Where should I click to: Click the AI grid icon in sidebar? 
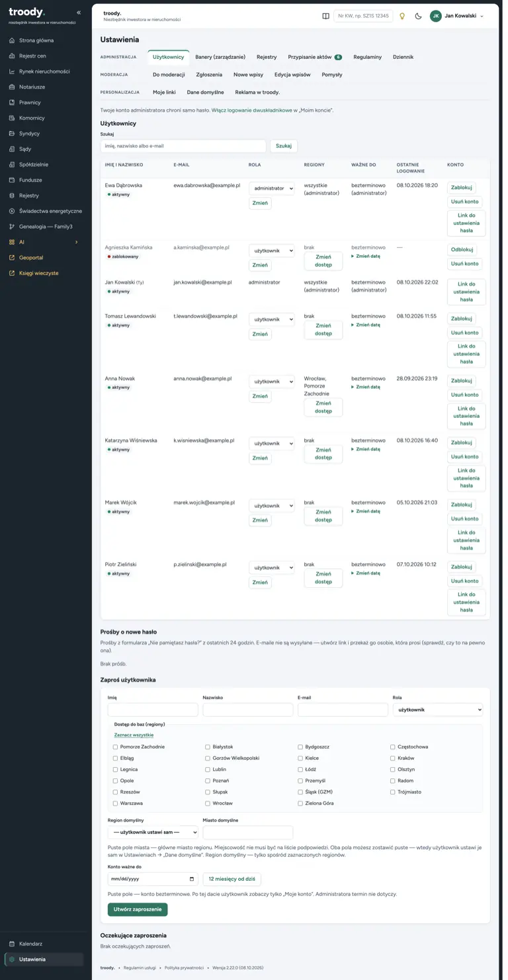pos(12,242)
